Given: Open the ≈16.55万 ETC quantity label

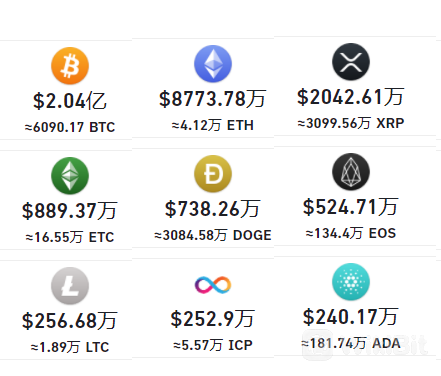Looking at the screenshot, I should point(70,237).
